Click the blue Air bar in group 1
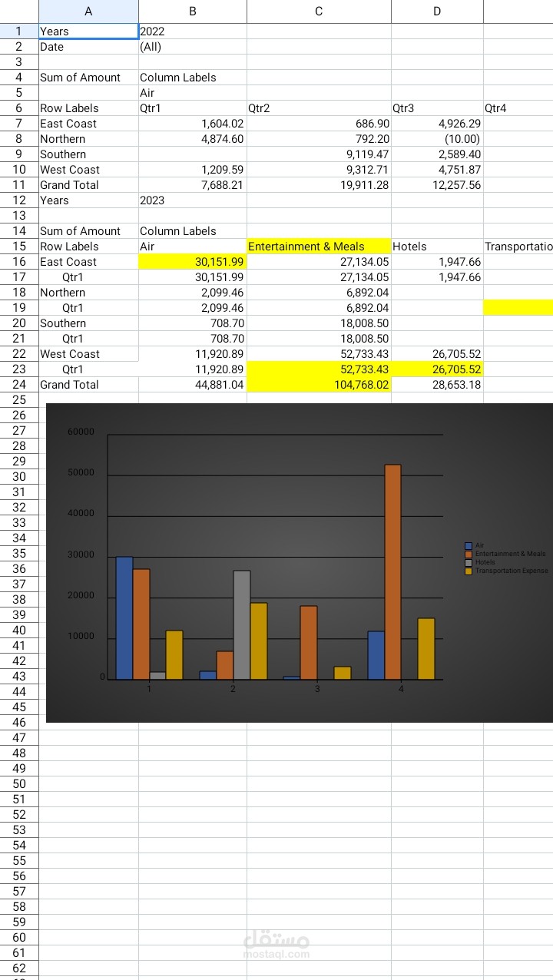553x980 pixels. coord(124,618)
